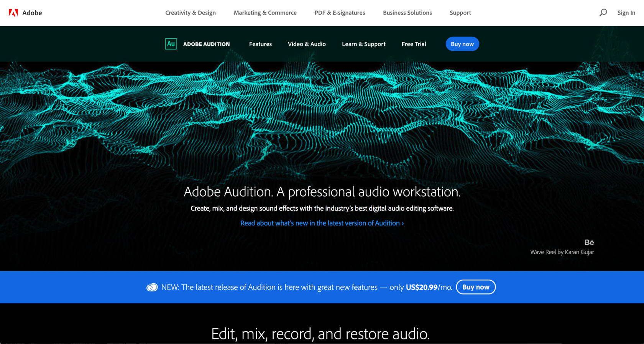This screenshot has width=644, height=344.
Task: Click the Behance Bē icon
Action: [589, 242]
